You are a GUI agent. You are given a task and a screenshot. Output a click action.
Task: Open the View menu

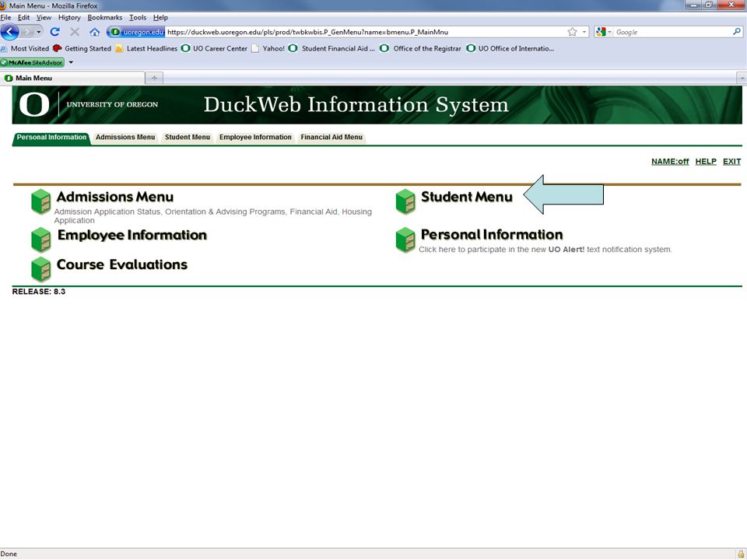(44, 18)
